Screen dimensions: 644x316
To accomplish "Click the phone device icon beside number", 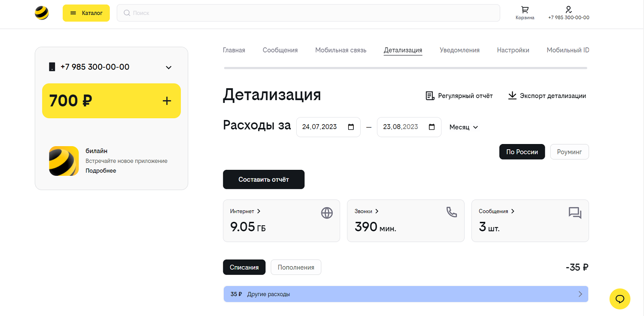I will tap(52, 67).
